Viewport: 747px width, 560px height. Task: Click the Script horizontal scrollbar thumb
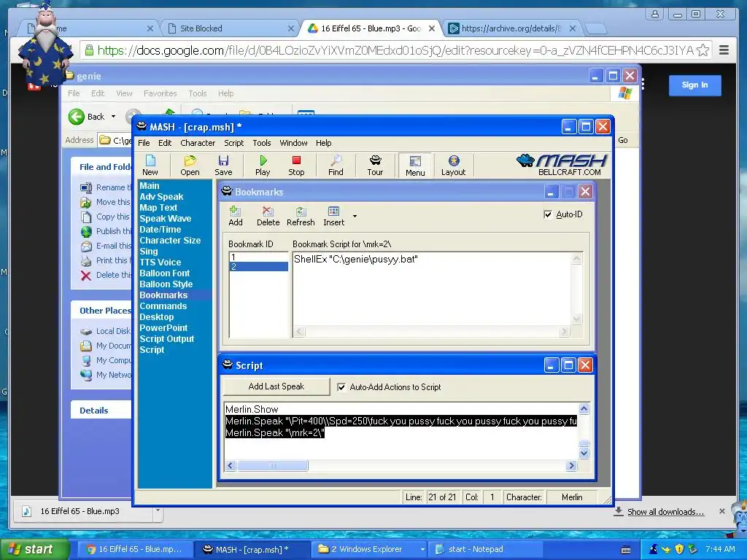pos(273,466)
